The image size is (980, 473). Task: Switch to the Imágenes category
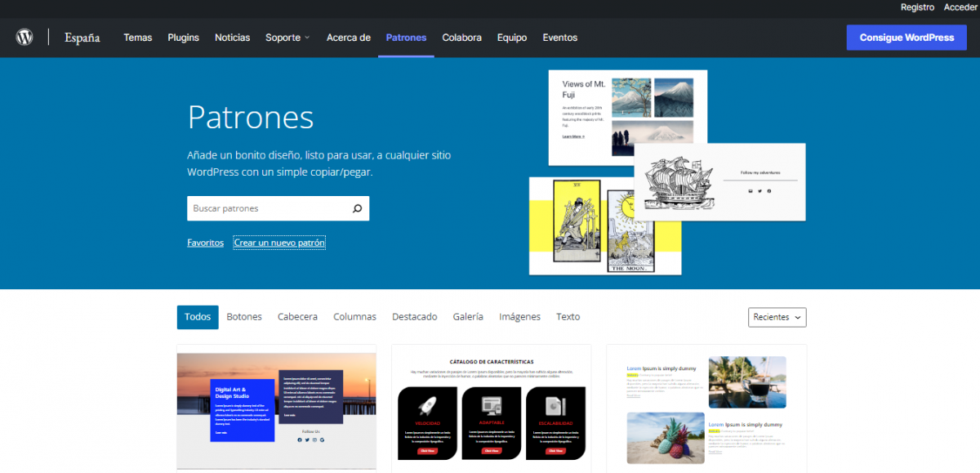[x=519, y=317]
